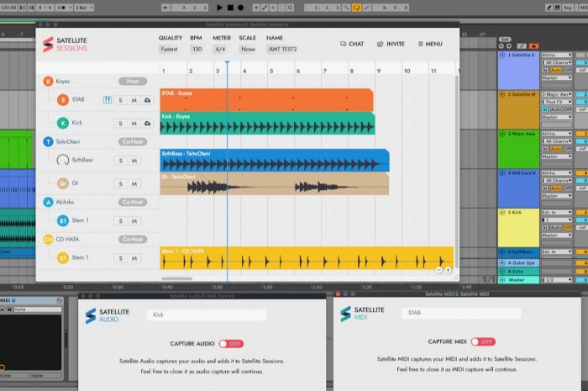This screenshot has height=391, width=588.
Task: Click the Co-Host badge next to CD HATA
Action: click(133, 239)
